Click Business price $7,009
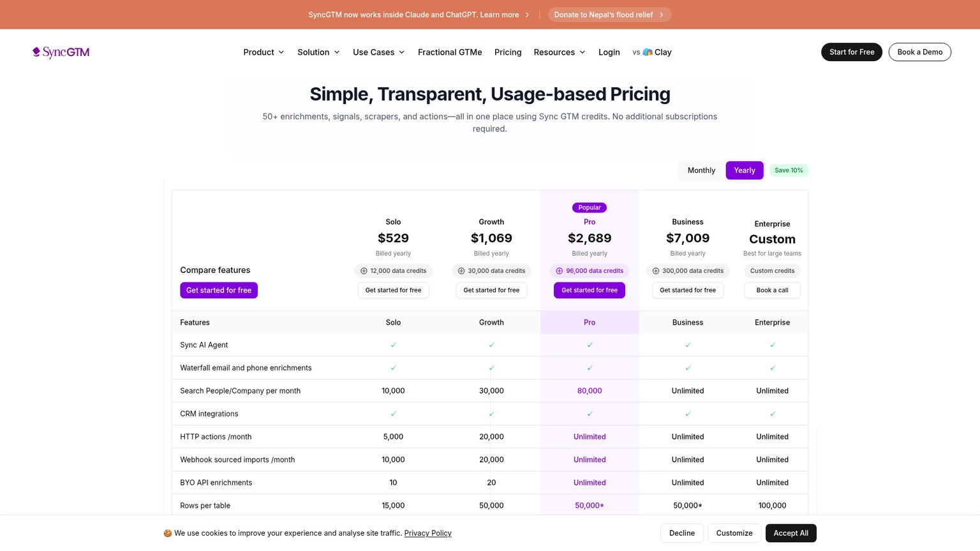 point(688,238)
